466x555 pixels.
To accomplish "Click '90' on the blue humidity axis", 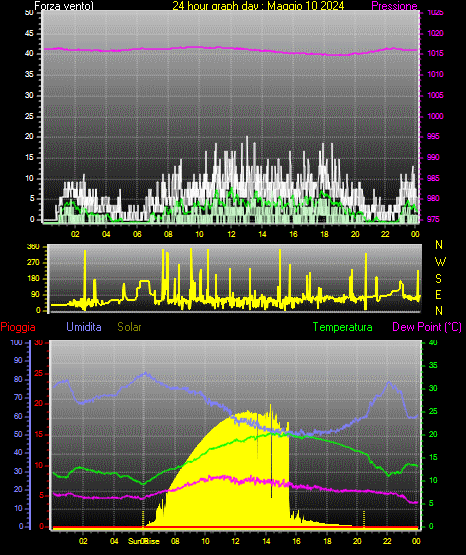I will [18, 360].
